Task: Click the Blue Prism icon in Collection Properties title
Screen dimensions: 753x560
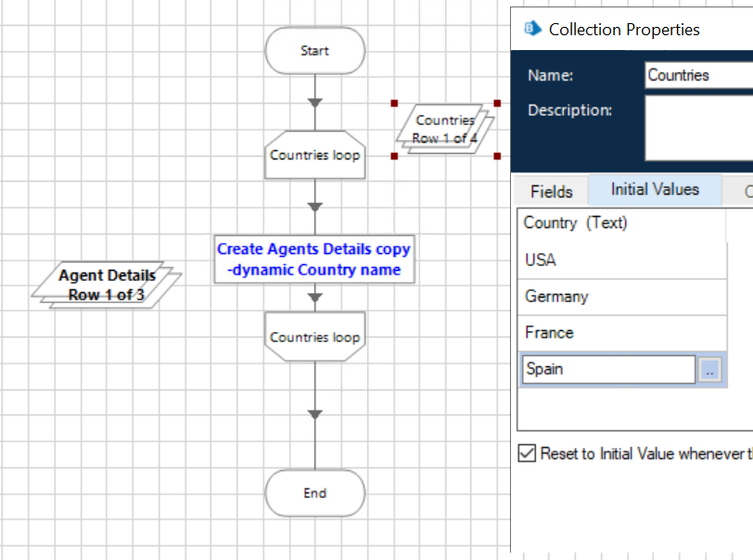Action: coord(532,29)
